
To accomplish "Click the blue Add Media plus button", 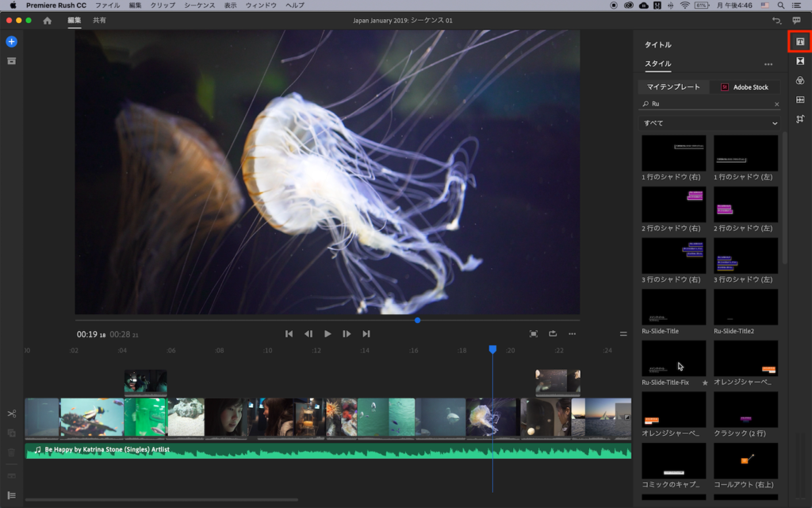I will point(11,41).
